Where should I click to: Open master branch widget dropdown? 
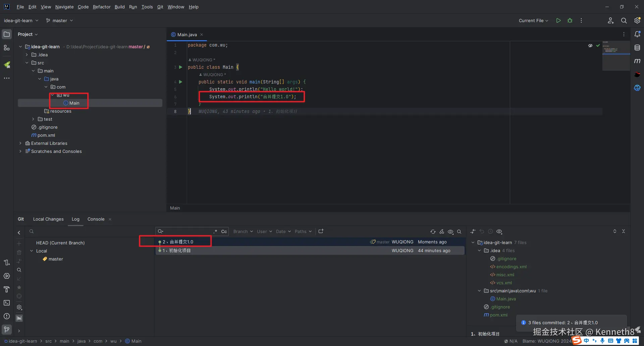pos(60,20)
